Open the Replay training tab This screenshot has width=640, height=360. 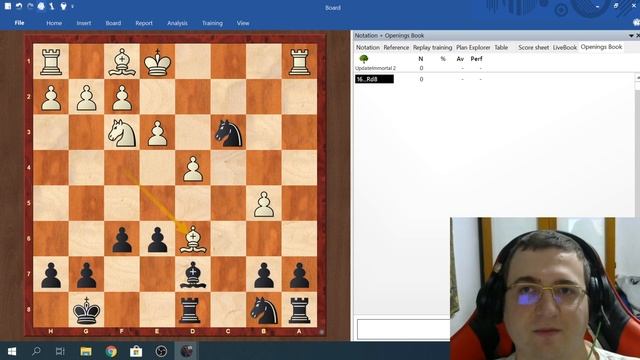(432, 47)
